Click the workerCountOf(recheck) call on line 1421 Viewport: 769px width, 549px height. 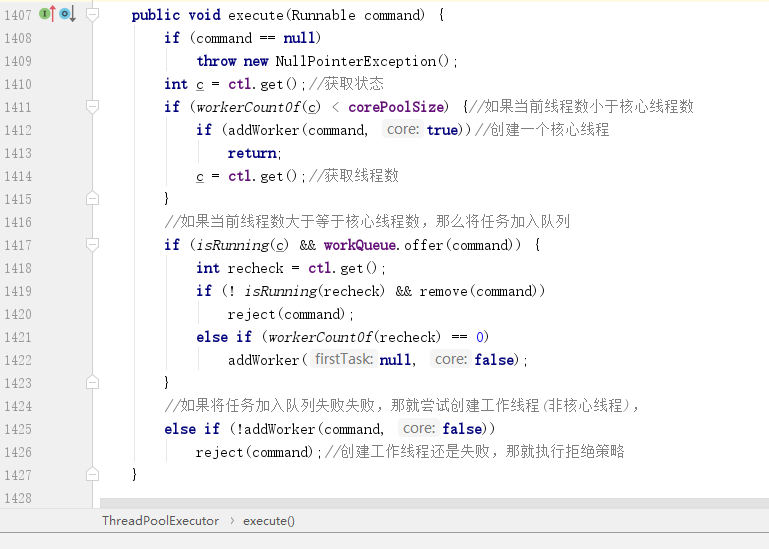coord(354,337)
